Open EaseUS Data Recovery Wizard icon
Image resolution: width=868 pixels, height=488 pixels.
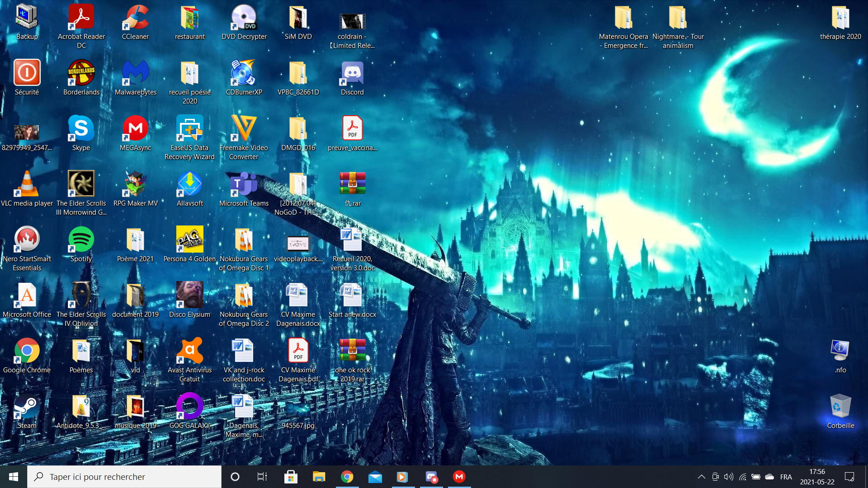190,137
